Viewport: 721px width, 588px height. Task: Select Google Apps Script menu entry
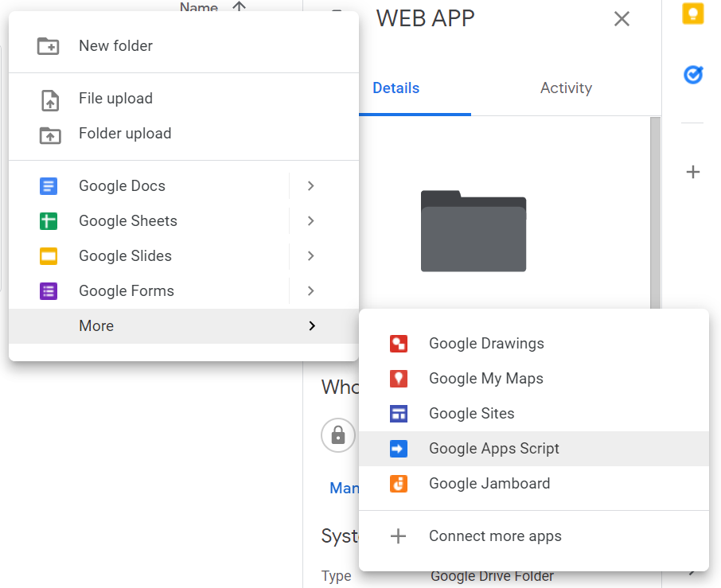click(533, 449)
